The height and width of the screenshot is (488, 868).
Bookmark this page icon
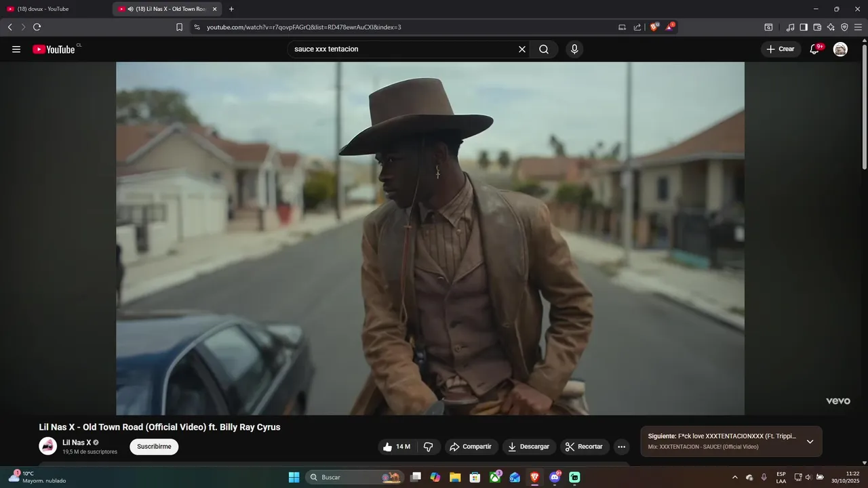tap(179, 27)
